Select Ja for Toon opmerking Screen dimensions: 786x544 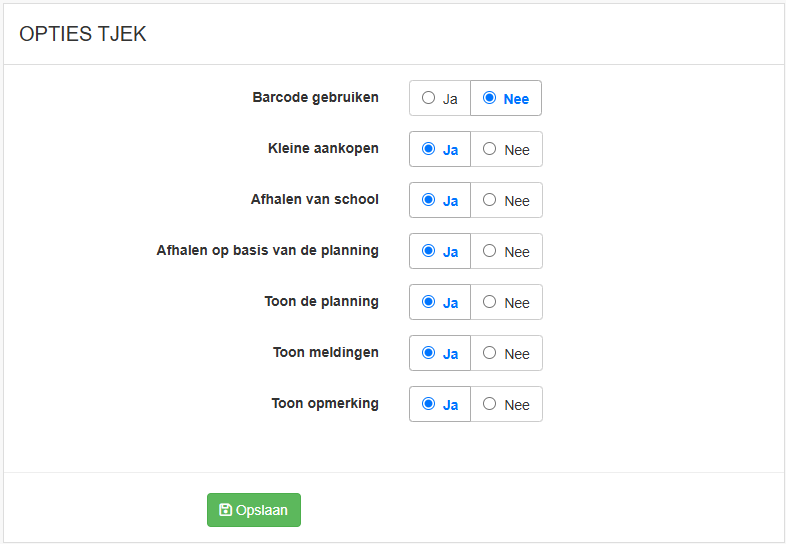440,404
